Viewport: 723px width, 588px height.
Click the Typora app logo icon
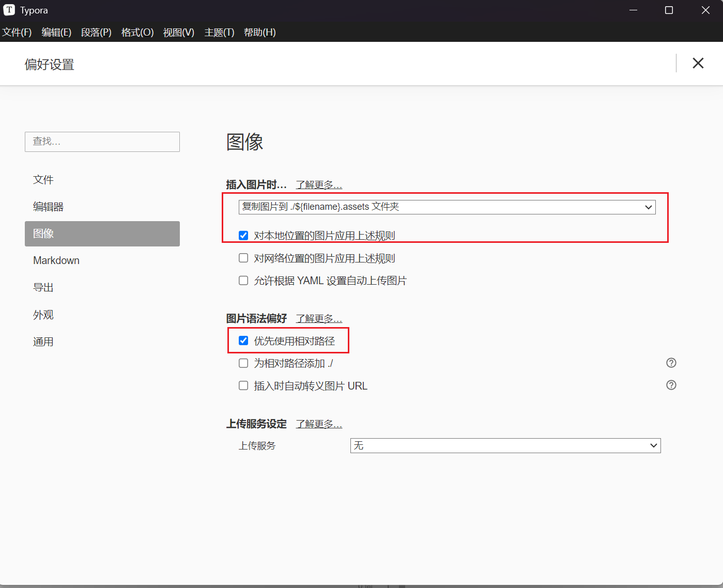(x=9, y=10)
